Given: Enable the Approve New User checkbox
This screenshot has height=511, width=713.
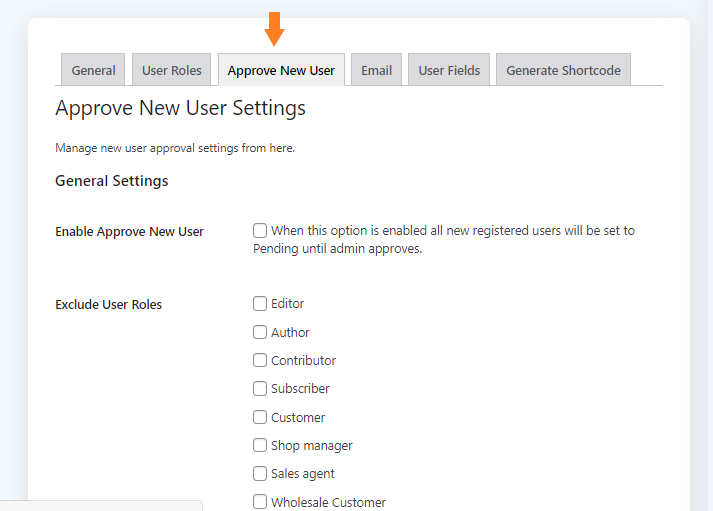Looking at the screenshot, I should point(260,230).
